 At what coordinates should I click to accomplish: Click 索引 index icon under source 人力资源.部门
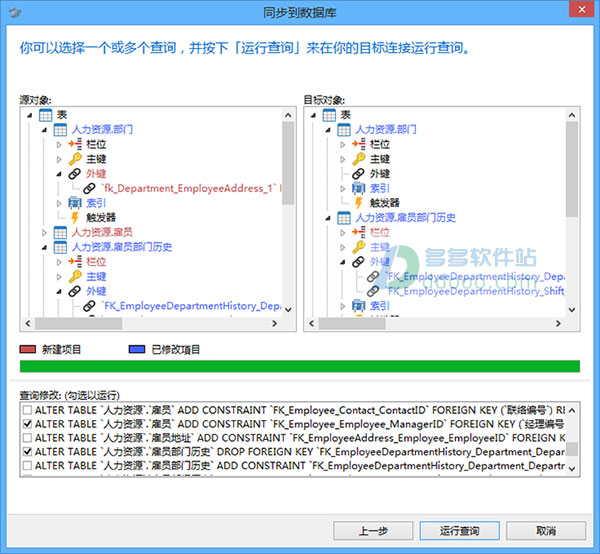coord(75,203)
